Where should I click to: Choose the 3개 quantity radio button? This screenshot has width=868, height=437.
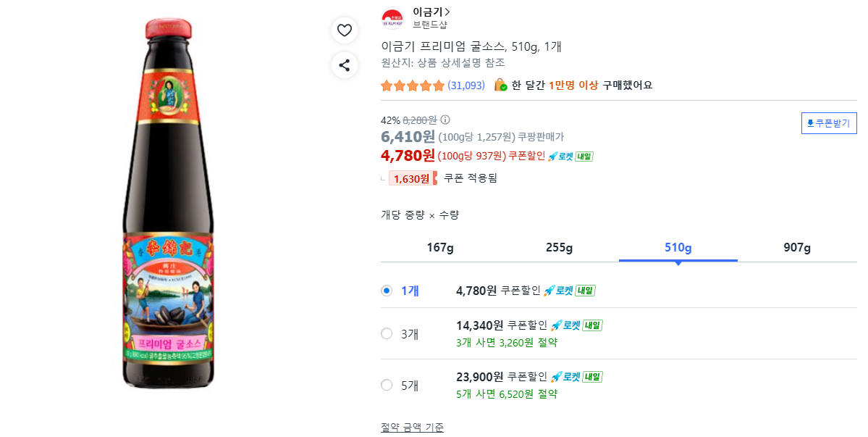pyautogui.click(x=387, y=333)
